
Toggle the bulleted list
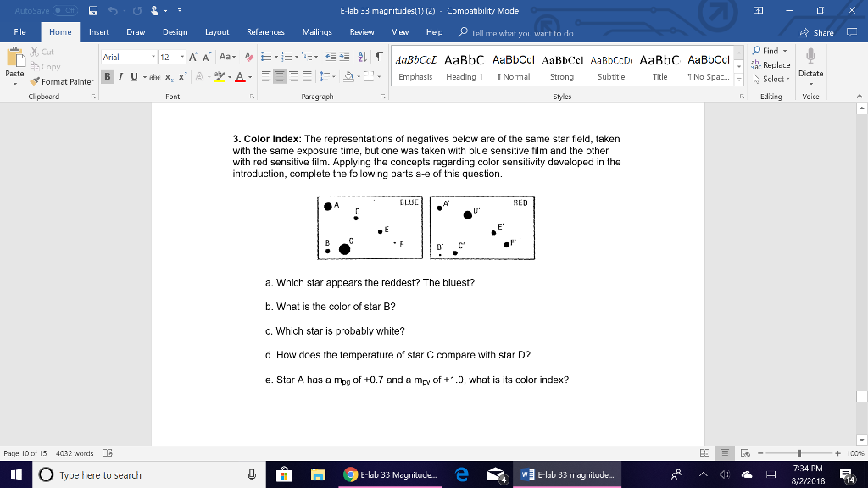coord(267,57)
